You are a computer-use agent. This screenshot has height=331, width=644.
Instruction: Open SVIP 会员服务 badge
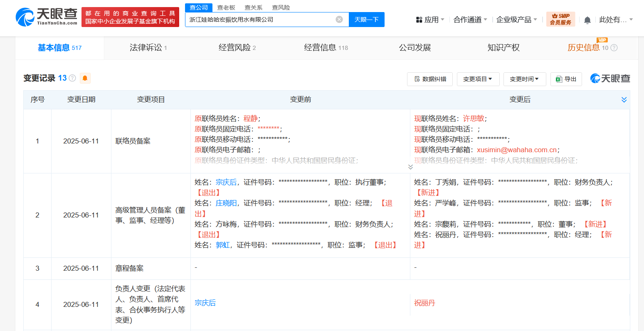tap(560, 19)
